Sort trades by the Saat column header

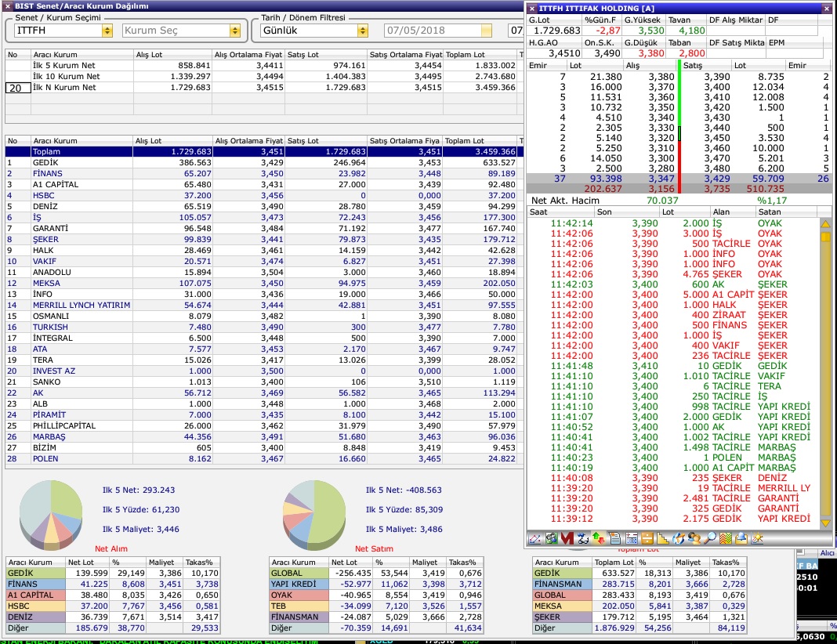pyautogui.click(x=560, y=212)
